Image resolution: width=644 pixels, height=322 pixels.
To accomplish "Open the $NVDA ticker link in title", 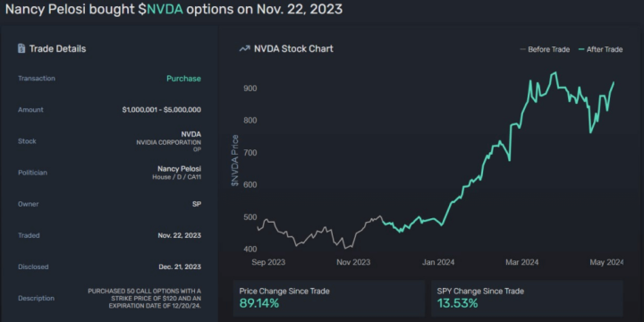I will 160,10.
